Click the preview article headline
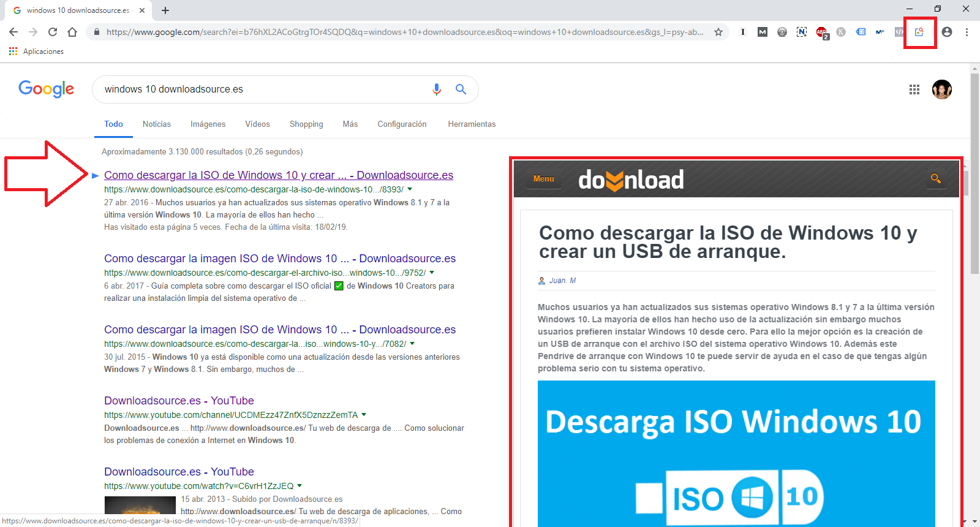 coord(728,242)
